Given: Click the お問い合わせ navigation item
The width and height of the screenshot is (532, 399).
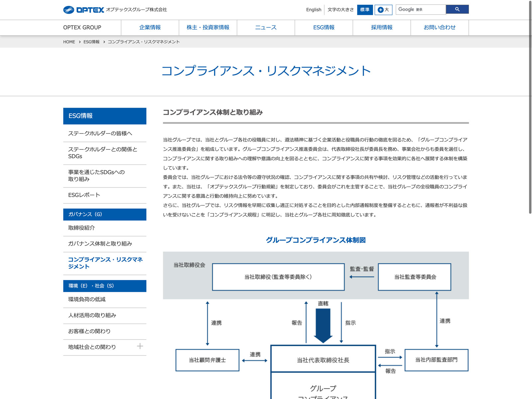Looking at the screenshot, I should 439,28.
